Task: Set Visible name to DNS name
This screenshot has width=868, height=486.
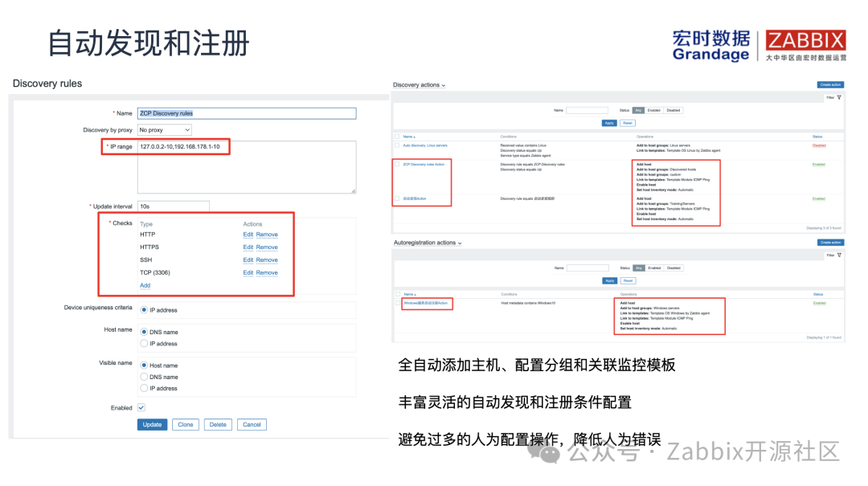Action: (144, 377)
